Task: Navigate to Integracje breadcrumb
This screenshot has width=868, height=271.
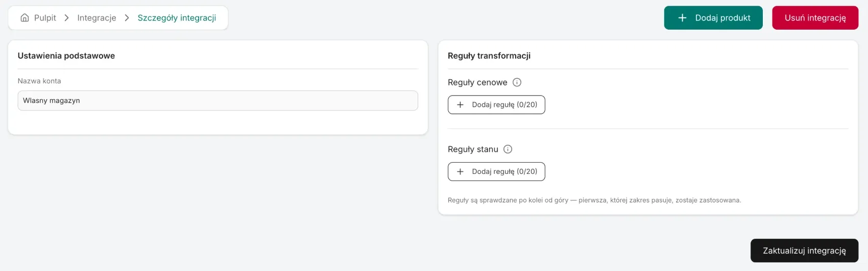Action: [97, 18]
